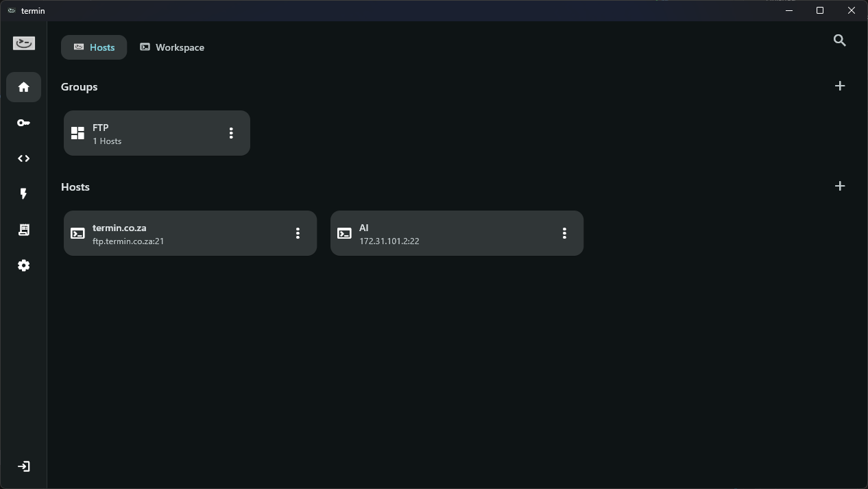
Task: Click the search magnifier icon
Action: coord(840,40)
